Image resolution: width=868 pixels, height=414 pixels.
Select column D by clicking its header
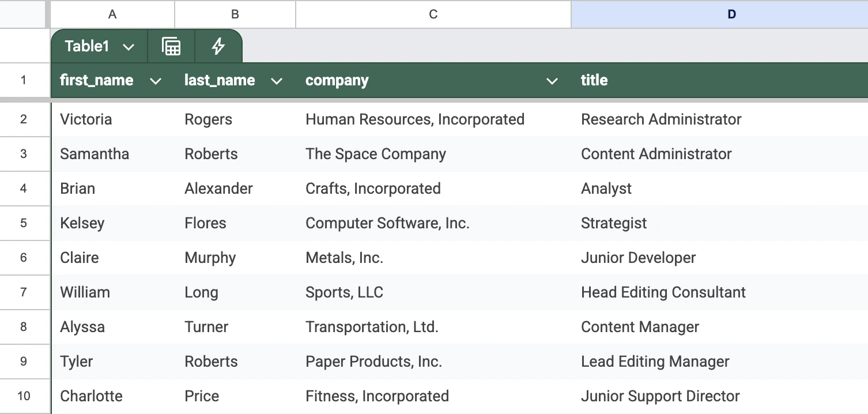(731, 14)
